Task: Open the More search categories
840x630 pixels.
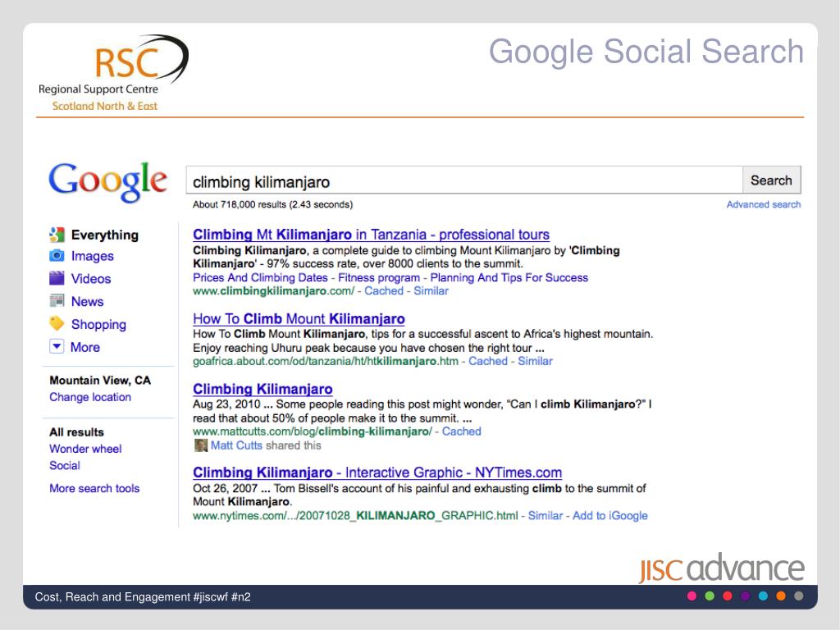Action: (85, 347)
